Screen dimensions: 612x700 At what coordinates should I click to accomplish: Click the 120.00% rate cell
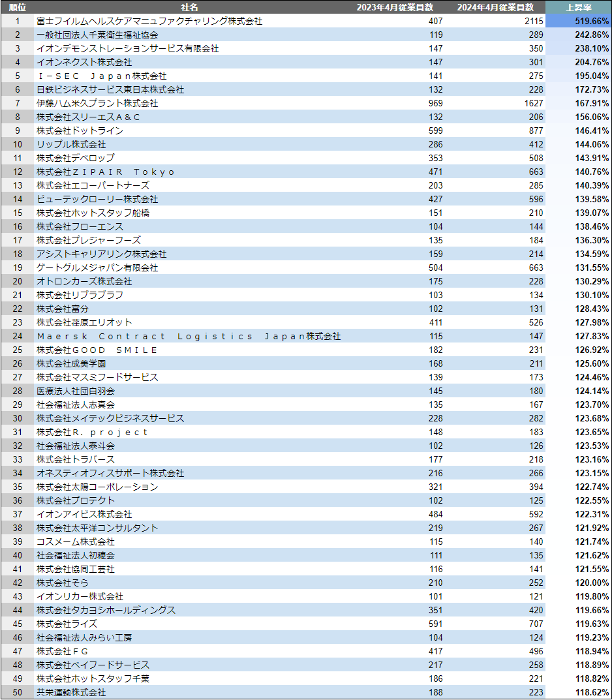click(579, 582)
